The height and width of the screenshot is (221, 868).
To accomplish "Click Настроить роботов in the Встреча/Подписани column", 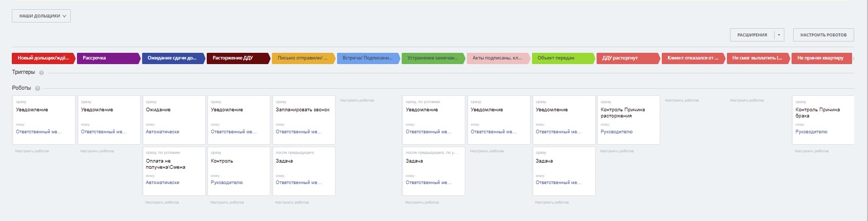I will (357, 101).
